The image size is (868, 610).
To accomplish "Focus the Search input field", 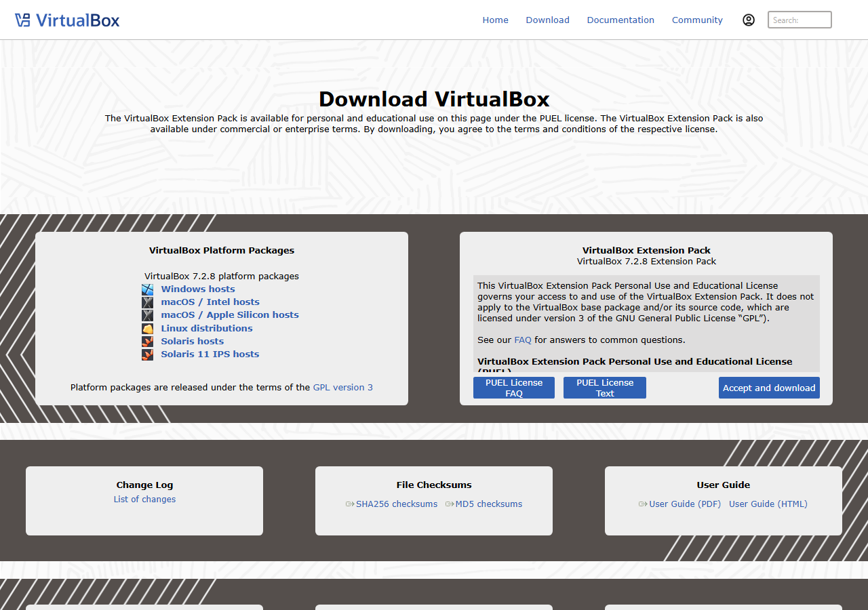I will pos(800,20).
